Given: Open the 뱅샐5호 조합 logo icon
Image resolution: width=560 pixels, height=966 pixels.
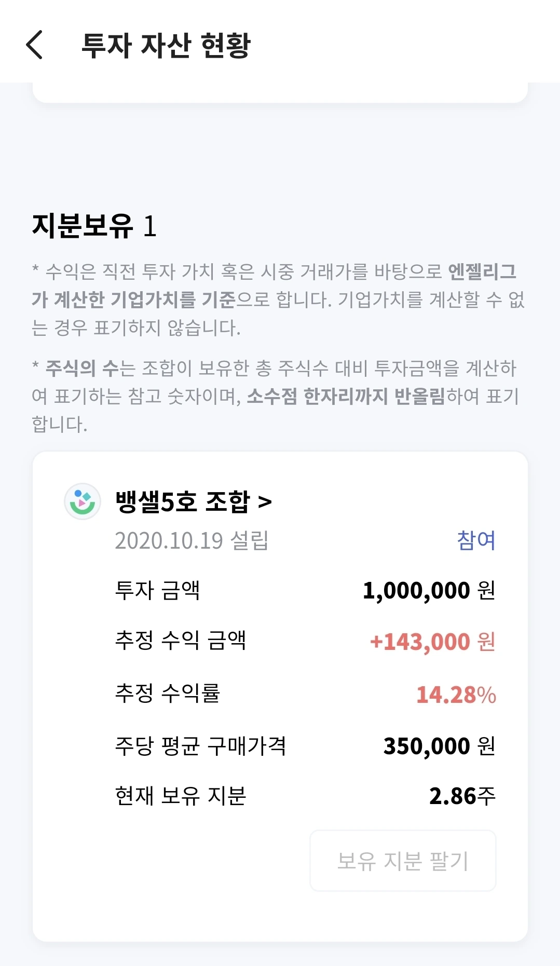Looking at the screenshot, I should (82, 501).
